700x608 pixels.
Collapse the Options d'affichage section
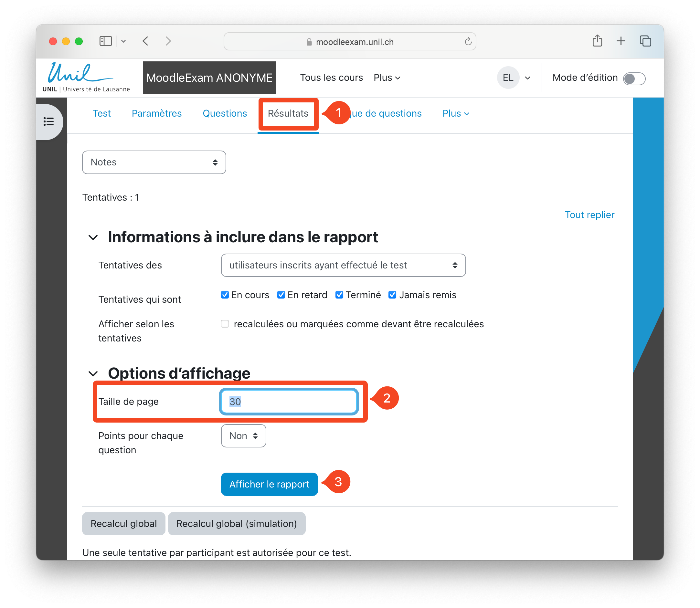pyautogui.click(x=93, y=373)
